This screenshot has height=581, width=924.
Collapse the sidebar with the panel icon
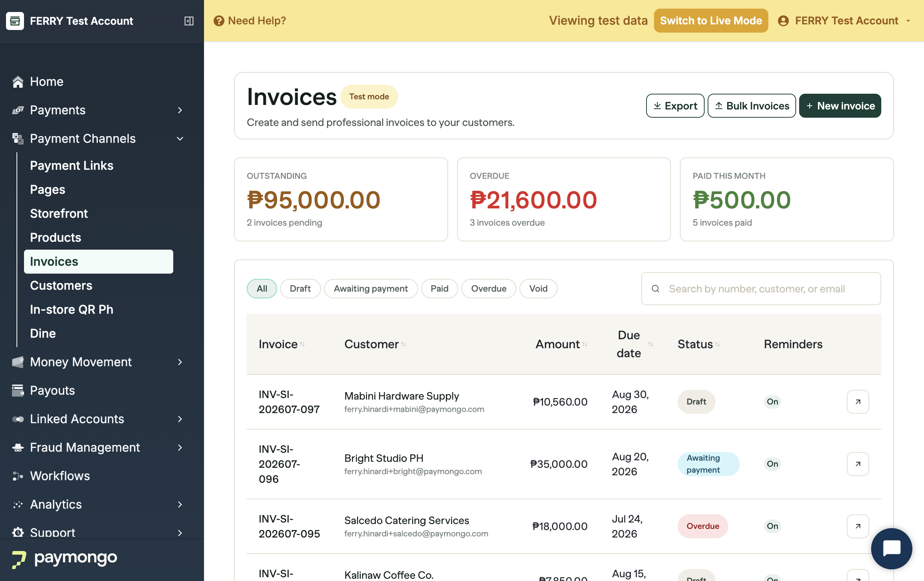(189, 21)
